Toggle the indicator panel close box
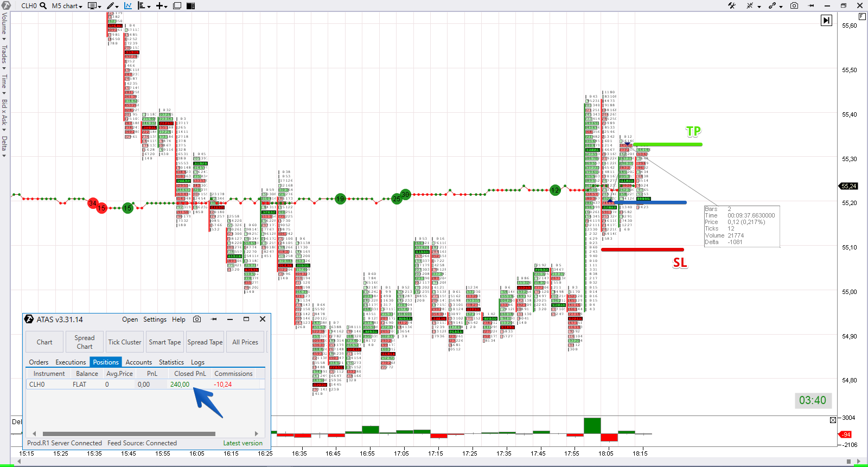Viewport: 868px width, 467px height. point(833,420)
